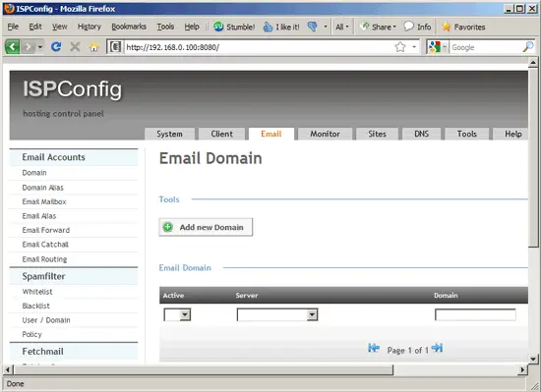This screenshot has width=541, height=392.
Task: Click the Add new Domain button
Action: coord(206,227)
